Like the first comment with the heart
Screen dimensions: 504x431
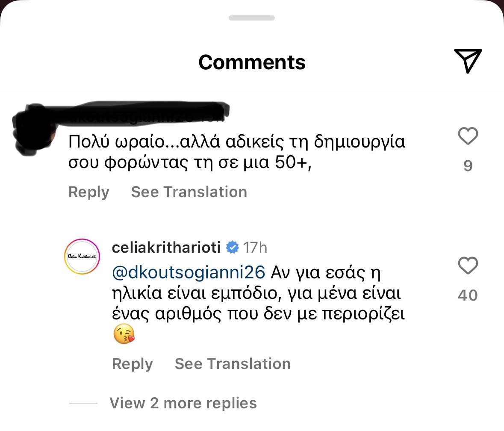[x=468, y=136]
